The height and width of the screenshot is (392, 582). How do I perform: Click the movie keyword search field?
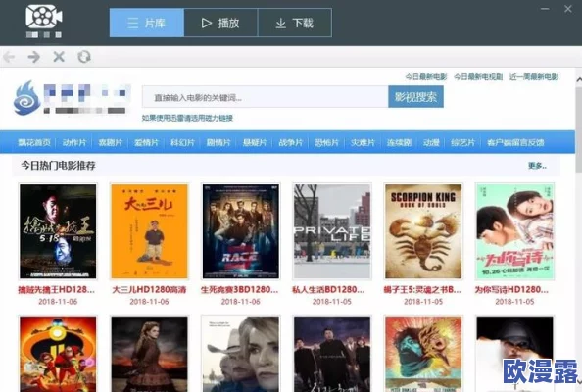(x=266, y=97)
